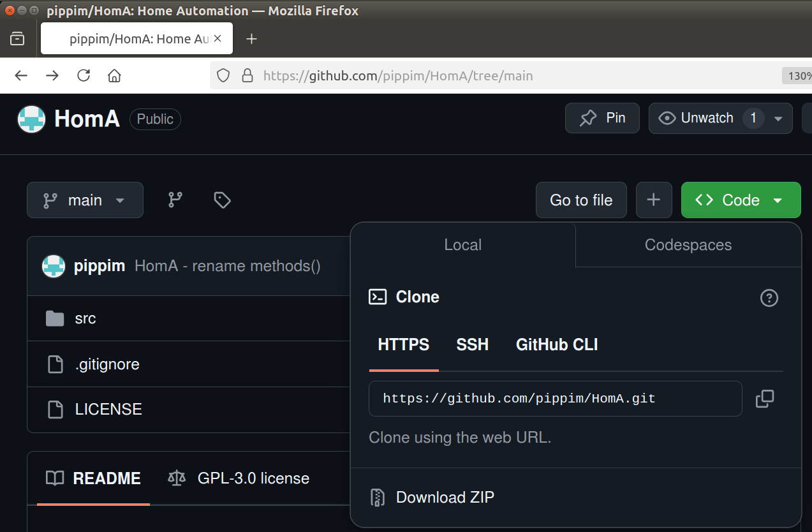Click the Unwatch watcher count 1
This screenshot has width=812, height=532.
pyautogui.click(x=753, y=118)
